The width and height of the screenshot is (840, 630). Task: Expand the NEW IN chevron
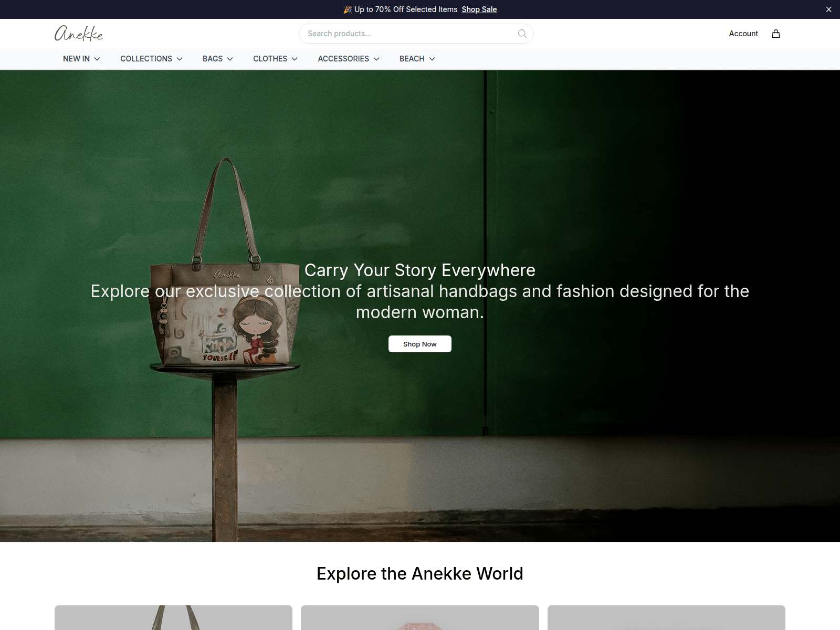[97, 59]
